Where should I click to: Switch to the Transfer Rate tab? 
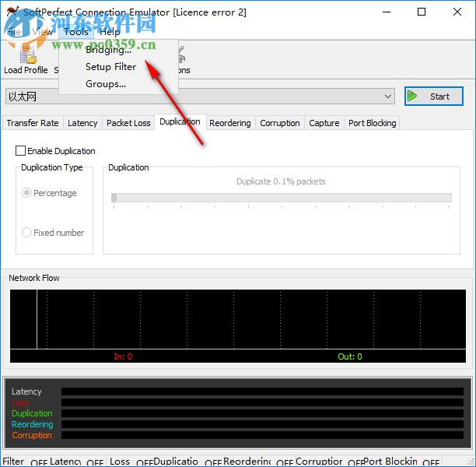33,123
